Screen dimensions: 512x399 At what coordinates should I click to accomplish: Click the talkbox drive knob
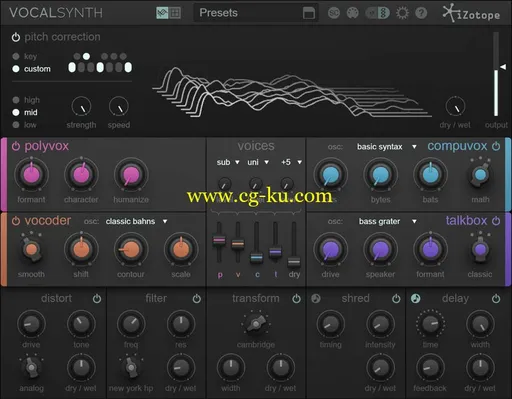(330, 249)
